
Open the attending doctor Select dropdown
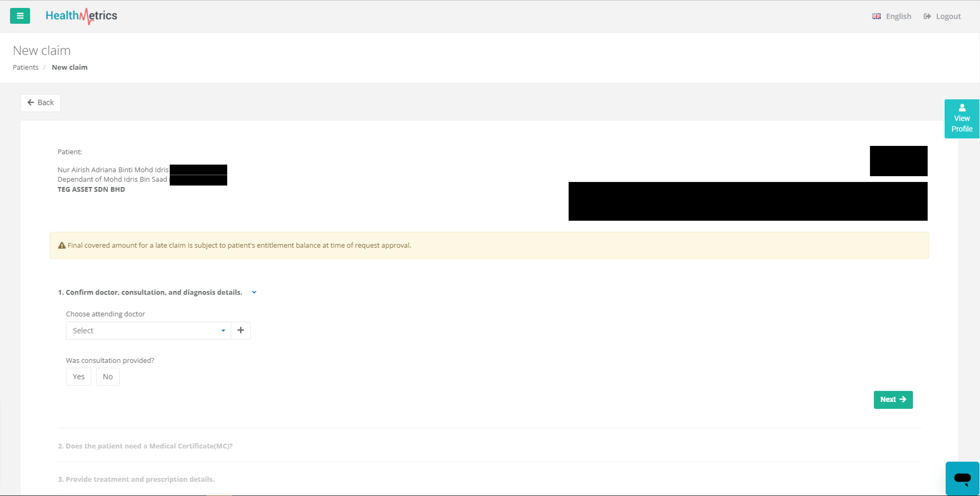[x=148, y=331]
